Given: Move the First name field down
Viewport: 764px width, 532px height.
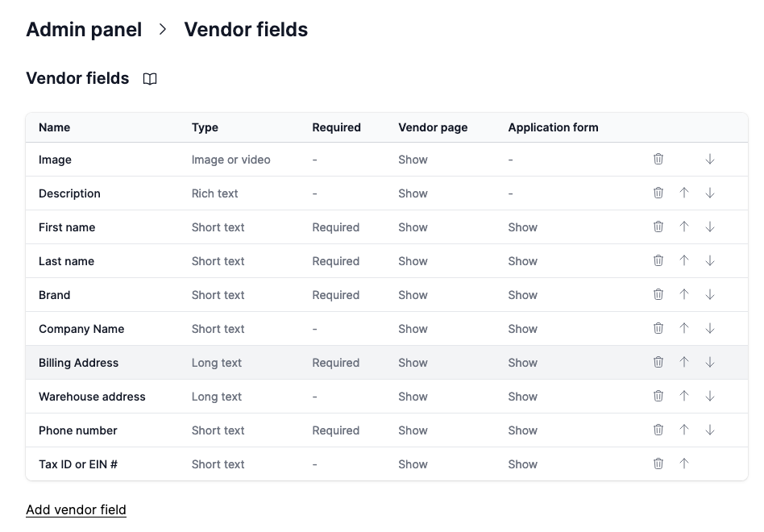Looking at the screenshot, I should [710, 227].
